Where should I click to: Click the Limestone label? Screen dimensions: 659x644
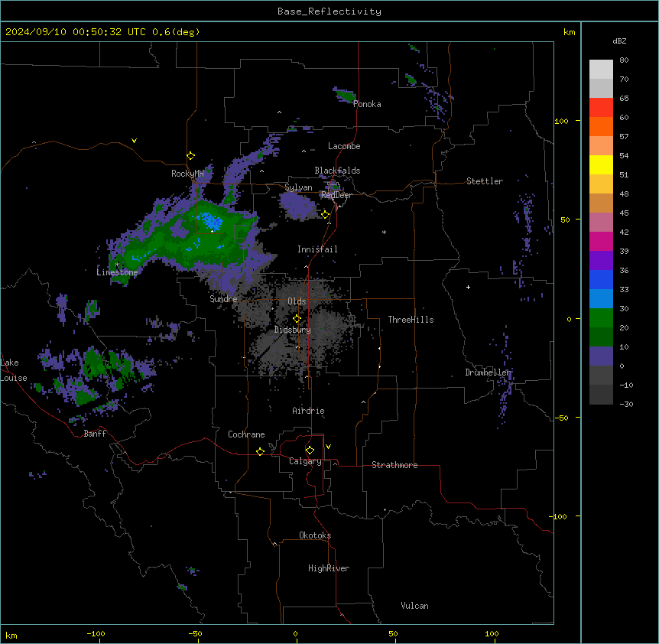117,272
